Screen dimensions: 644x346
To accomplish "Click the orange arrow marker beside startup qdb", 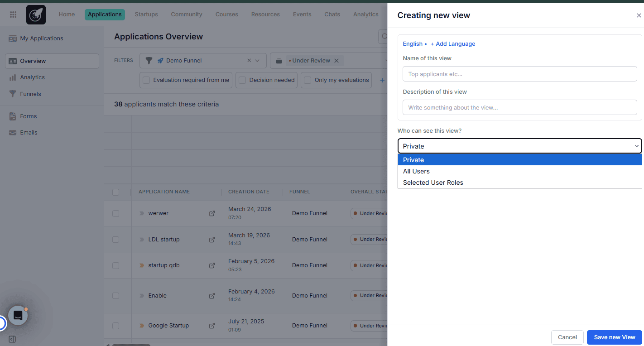I will (x=142, y=265).
